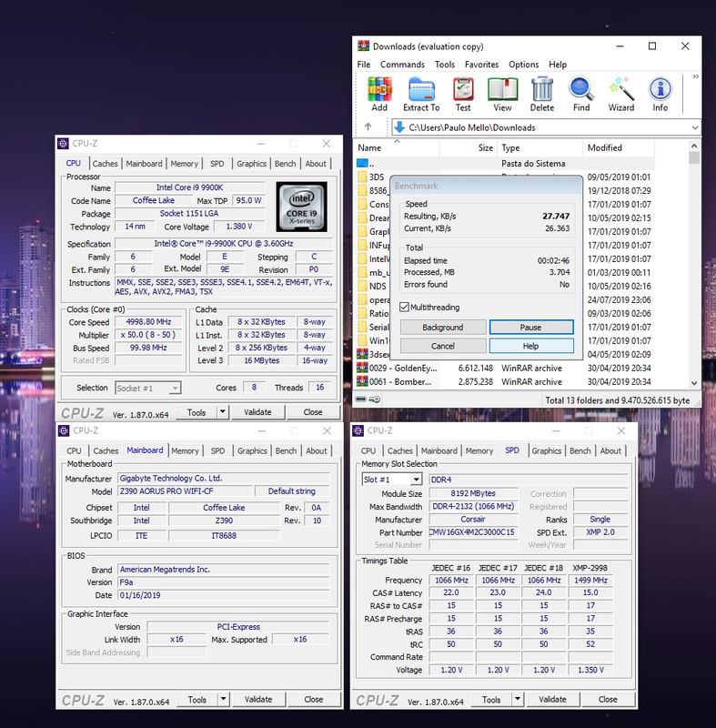Click the Z390 AORUS PRO WIFI-CF model field
This screenshot has width=716, height=728.
pos(186,490)
